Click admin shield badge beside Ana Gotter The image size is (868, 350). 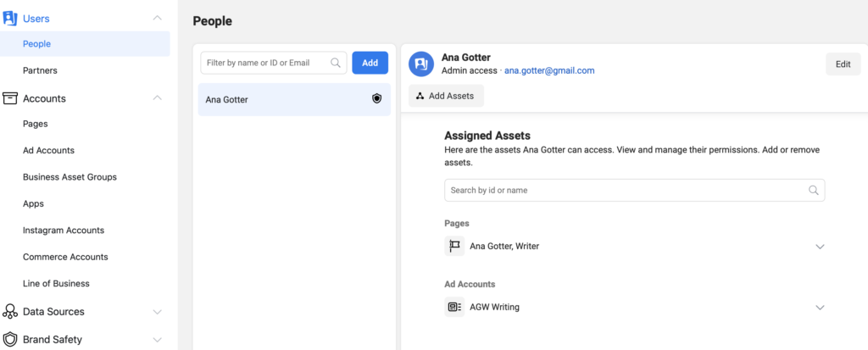coord(377,99)
